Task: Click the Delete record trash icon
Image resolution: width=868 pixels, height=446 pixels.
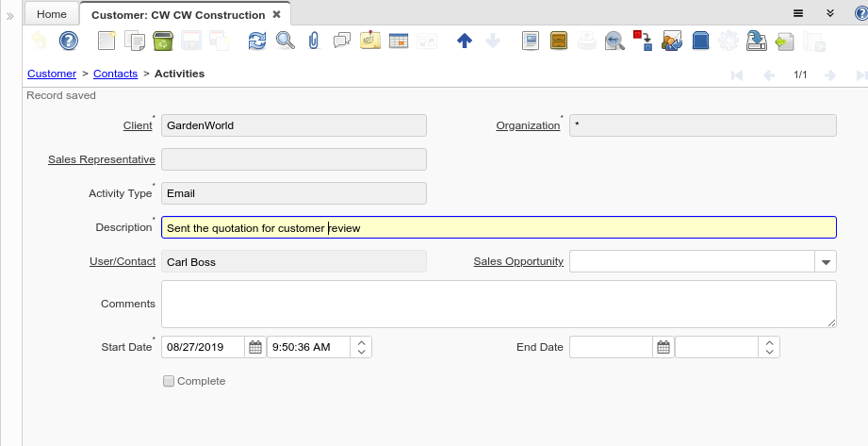Action: (x=161, y=41)
